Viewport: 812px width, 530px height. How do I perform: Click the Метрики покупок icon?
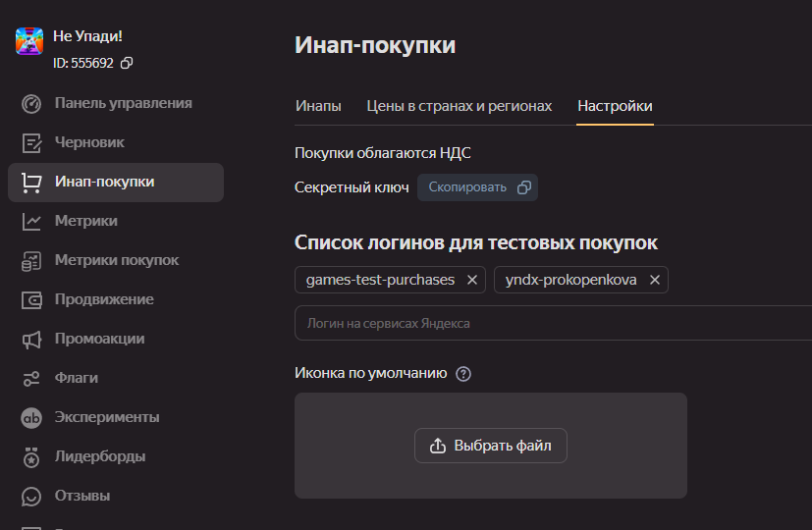(31, 261)
